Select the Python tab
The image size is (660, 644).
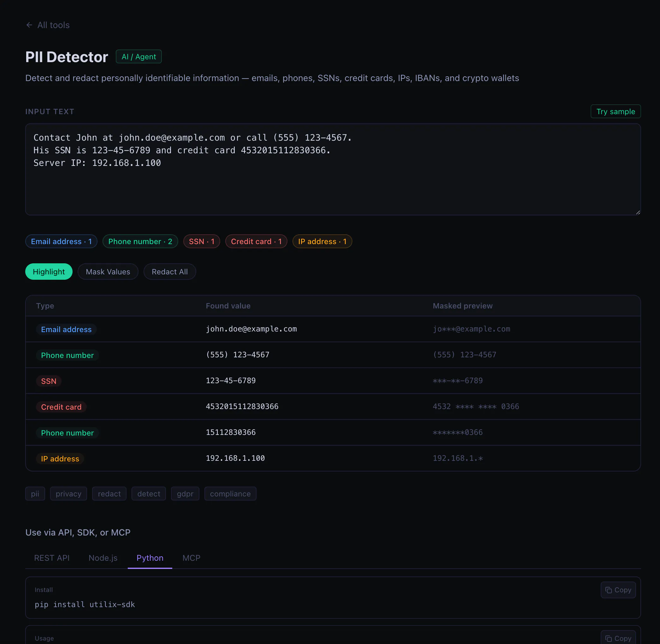tap(150, 558)
